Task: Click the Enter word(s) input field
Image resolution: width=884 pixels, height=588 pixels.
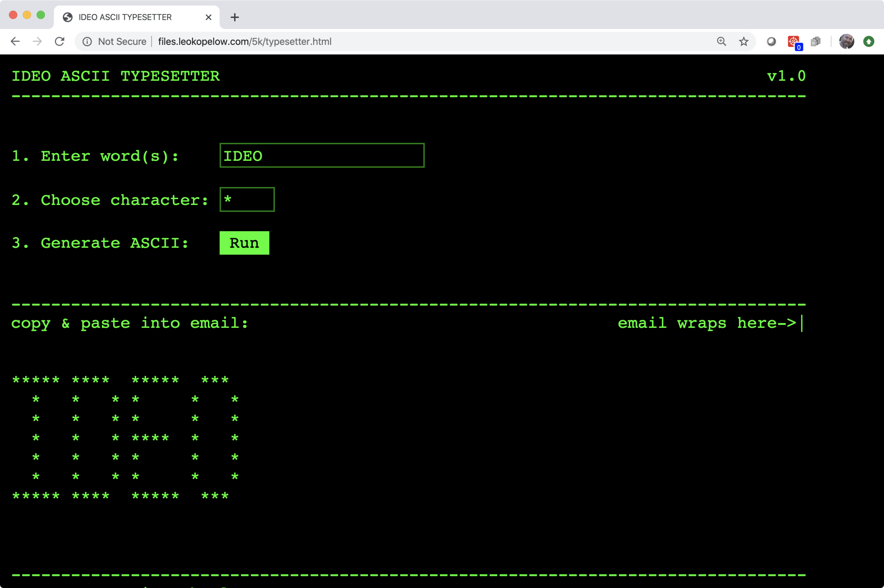Action: (x=321, y=155)
